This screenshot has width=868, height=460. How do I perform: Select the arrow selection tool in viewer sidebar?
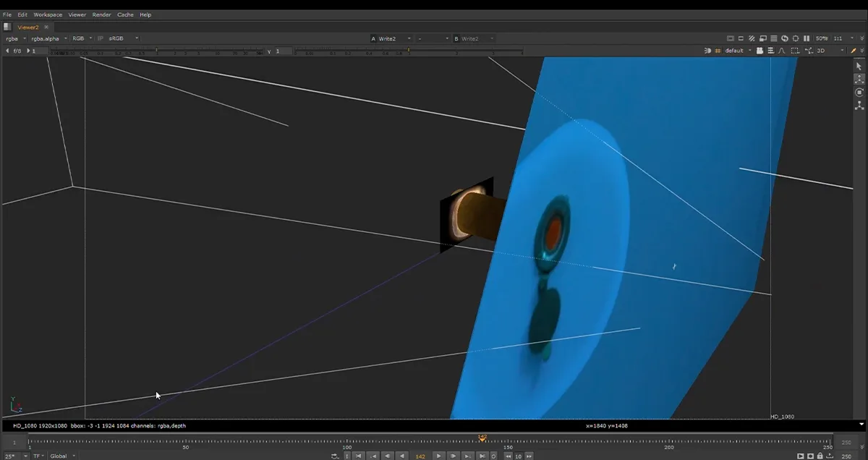pos(859,66)
